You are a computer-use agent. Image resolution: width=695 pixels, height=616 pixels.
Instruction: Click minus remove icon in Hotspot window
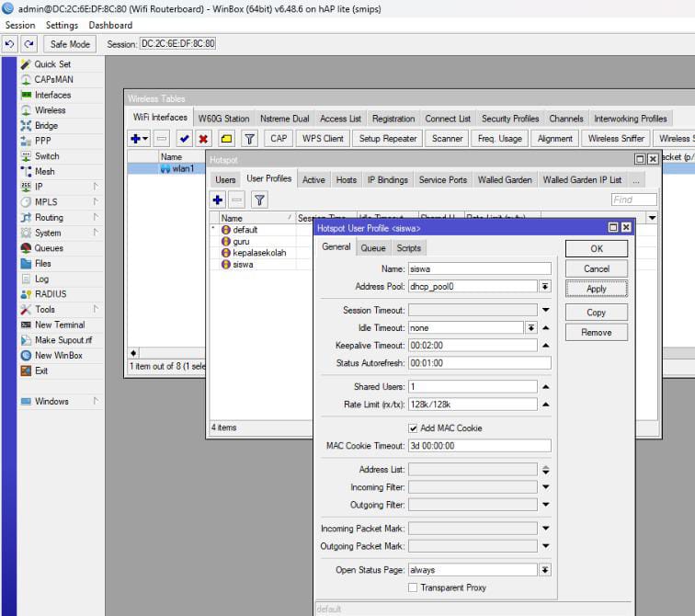coord(236,200)
